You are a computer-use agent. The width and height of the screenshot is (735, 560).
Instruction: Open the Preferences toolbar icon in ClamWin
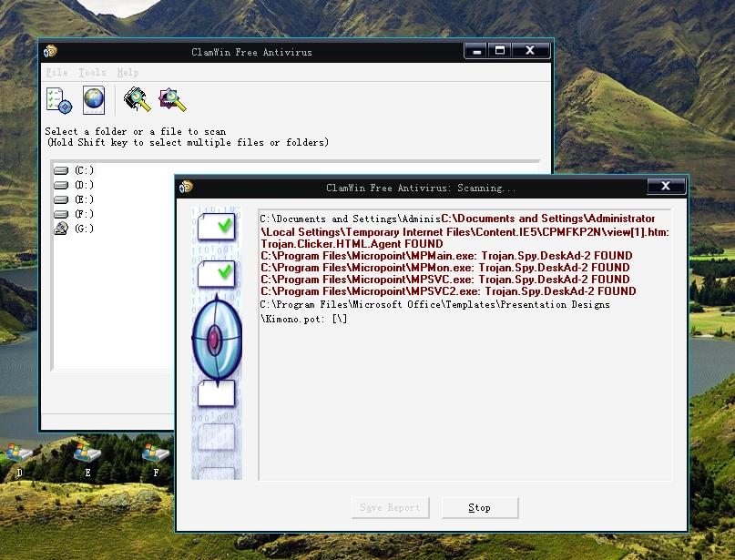pos(59,100)
